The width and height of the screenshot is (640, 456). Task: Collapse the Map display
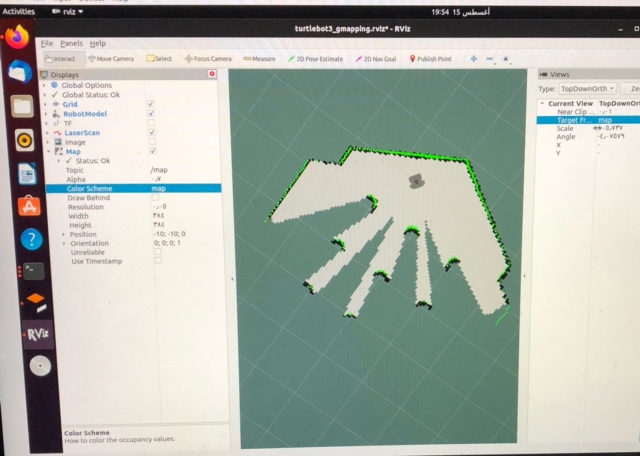[x=49, y=151]
